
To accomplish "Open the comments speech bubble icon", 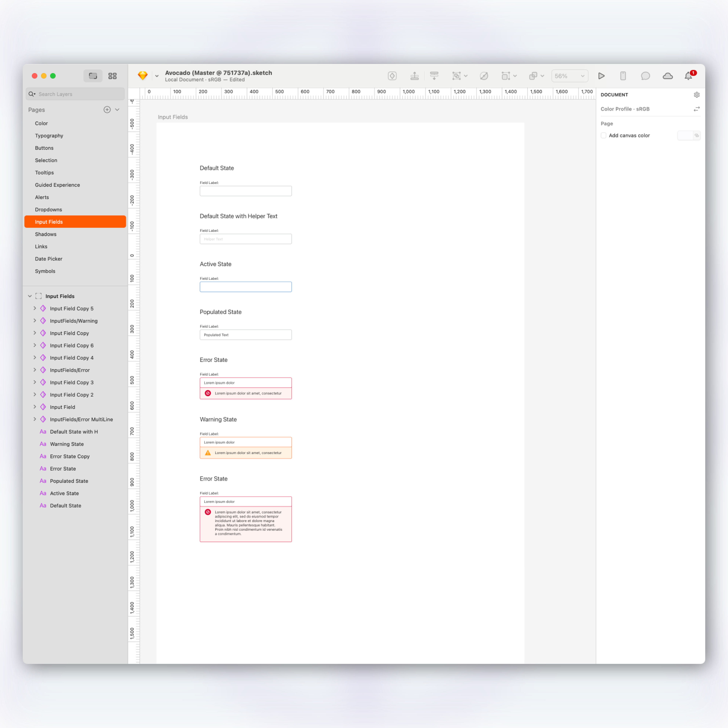I will click(x=645, y=76).
